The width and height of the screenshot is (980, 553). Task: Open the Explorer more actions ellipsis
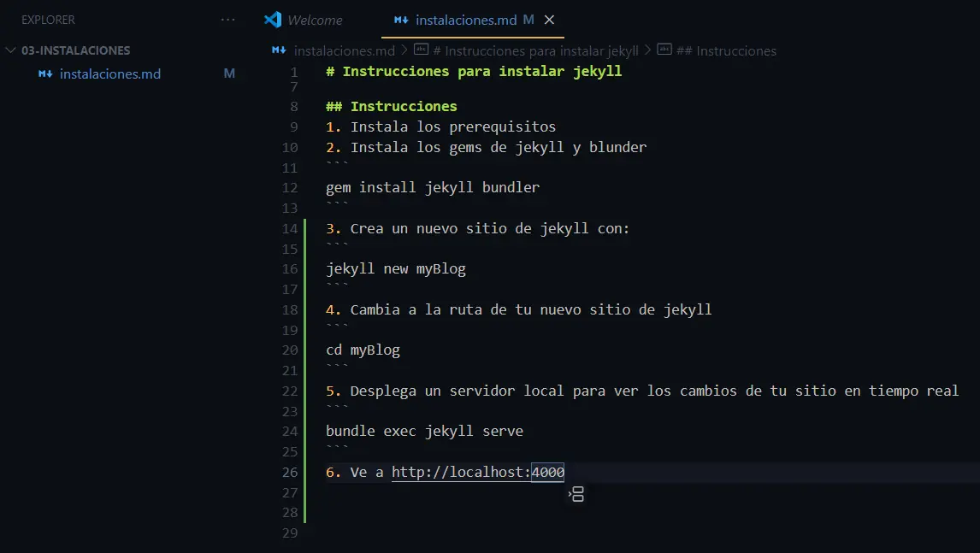tap(228, 20)
